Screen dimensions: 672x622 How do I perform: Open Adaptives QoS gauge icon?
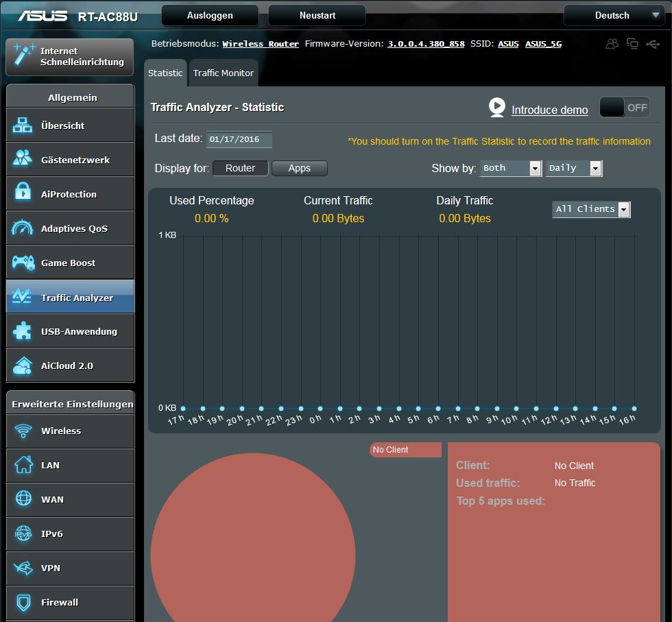pos(22,228)
